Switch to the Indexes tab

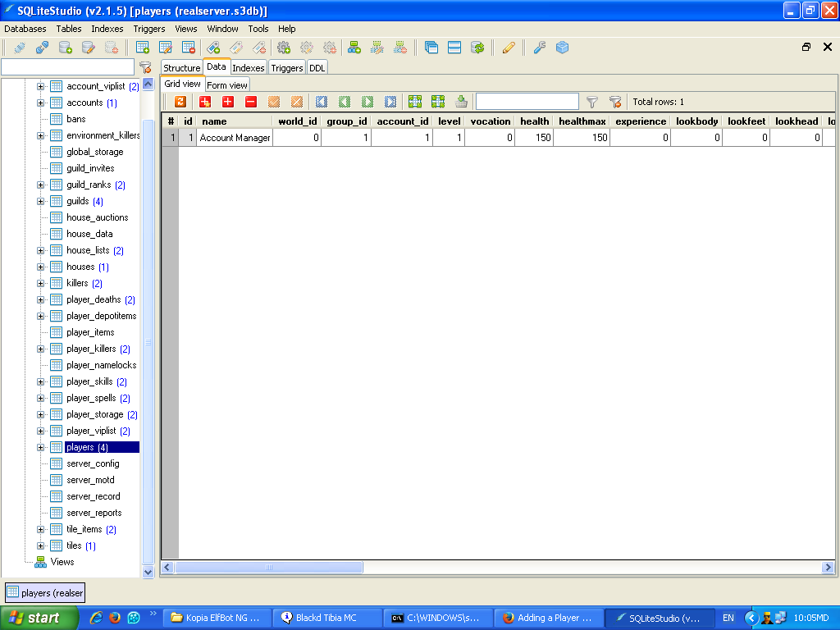point(248,68)
